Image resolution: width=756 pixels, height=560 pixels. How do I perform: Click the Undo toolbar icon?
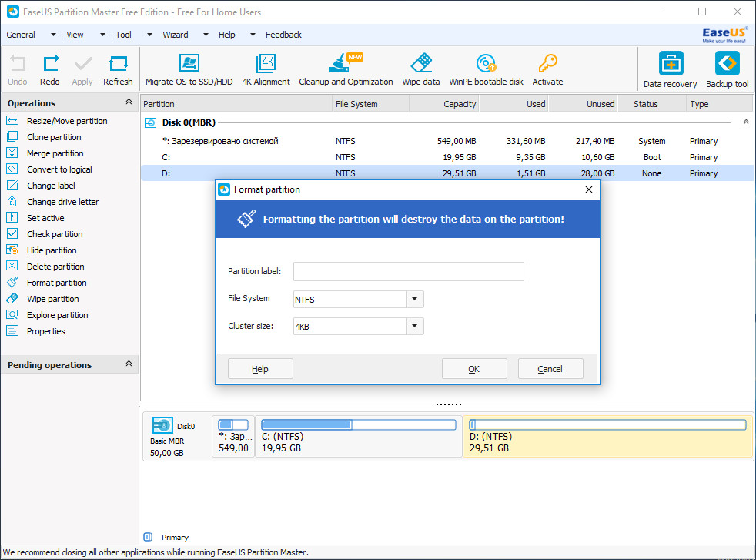click(x=18, y=64)
